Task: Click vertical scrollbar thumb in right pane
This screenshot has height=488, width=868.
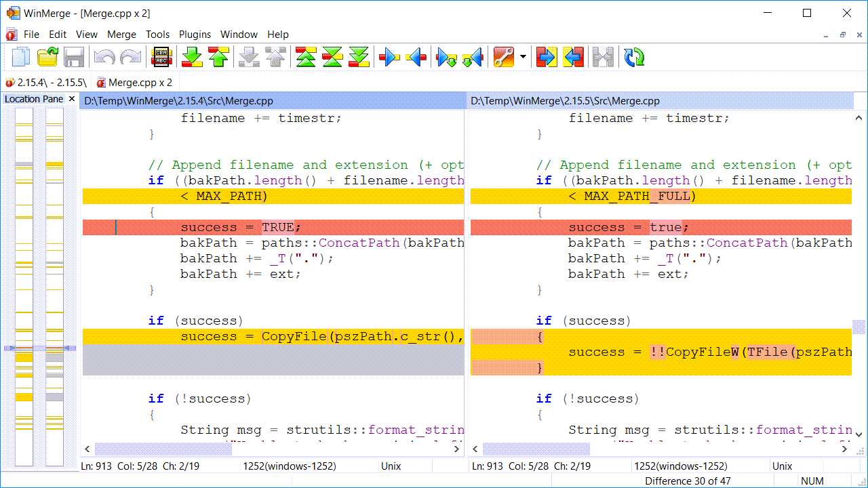Action: [x=859, y=327]
